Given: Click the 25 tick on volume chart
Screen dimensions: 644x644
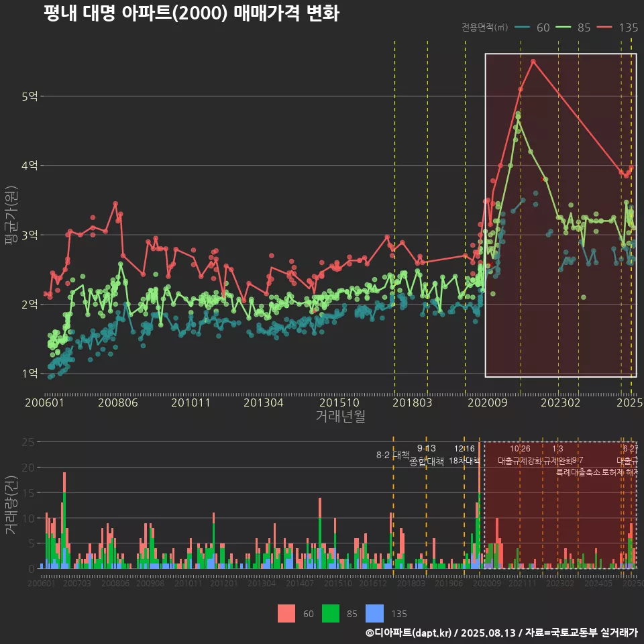Looking at the screenshot, I should click(x=28, y=442).
